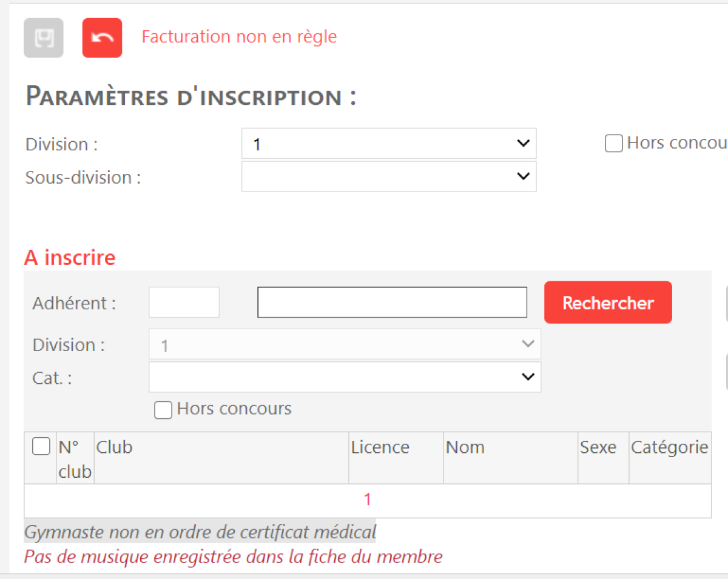This screenshot has width=728, height=579.
Task: Click the Sexe column header
Action: 598,447
